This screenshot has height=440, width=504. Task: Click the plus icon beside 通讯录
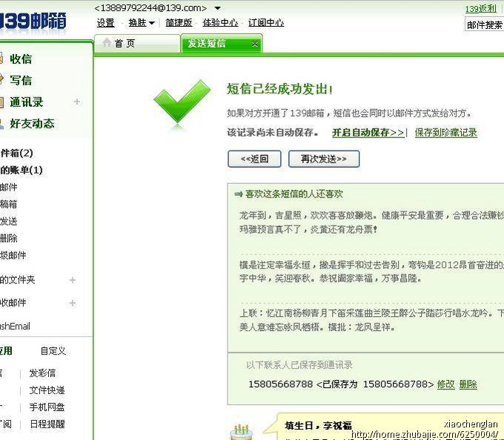(x=76, y=102)
